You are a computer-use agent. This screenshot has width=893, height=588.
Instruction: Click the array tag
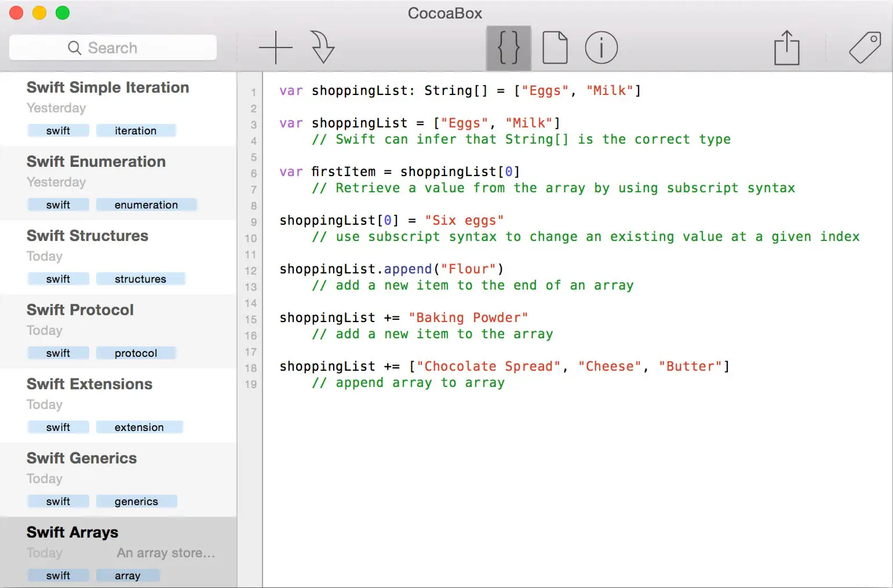click(127, 576)
